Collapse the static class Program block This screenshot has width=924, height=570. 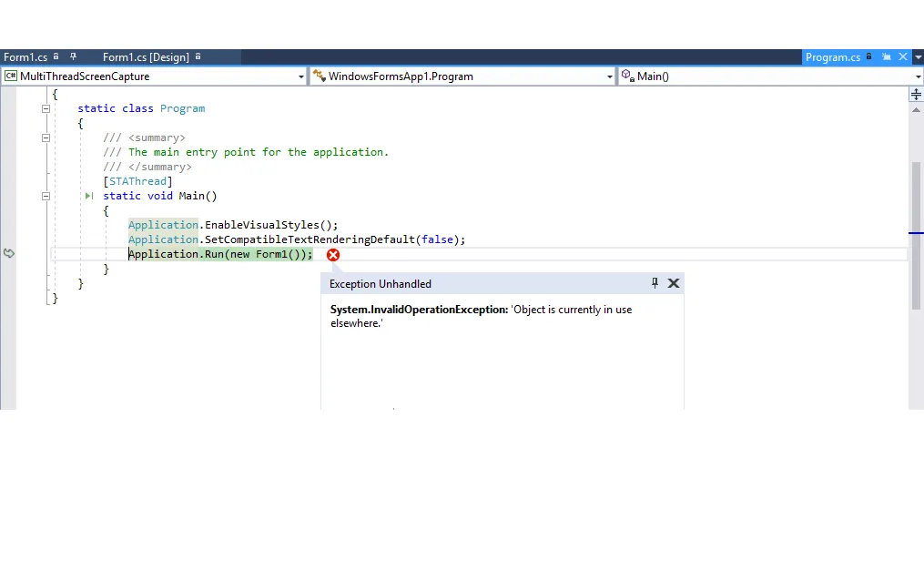pyautogui.click(x=46, y=108)
